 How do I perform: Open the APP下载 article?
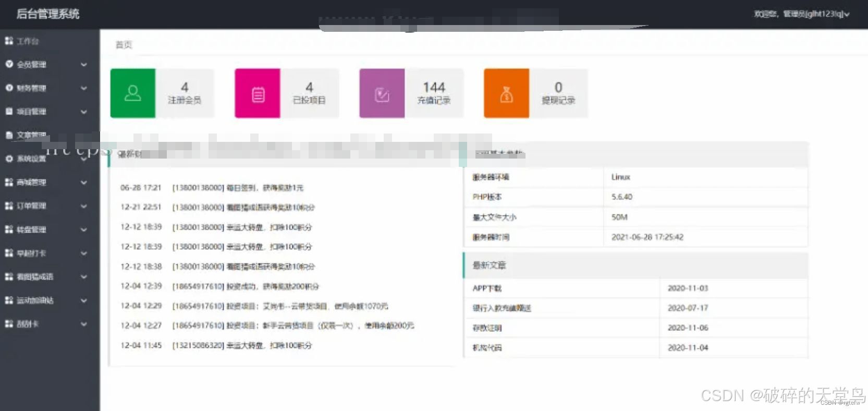(487, 288)
